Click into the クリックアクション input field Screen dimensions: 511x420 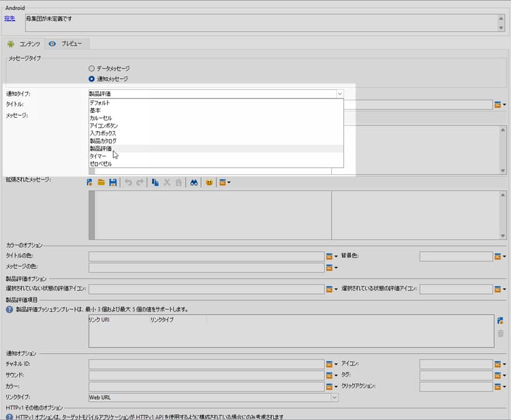point(456,387)
